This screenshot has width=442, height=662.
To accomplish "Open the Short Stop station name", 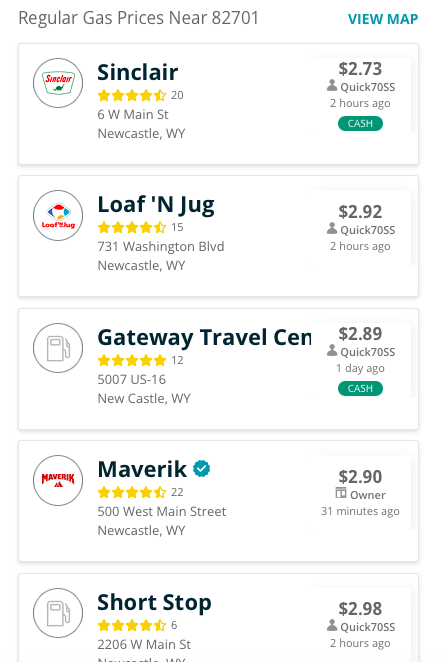I will point(154,602).
